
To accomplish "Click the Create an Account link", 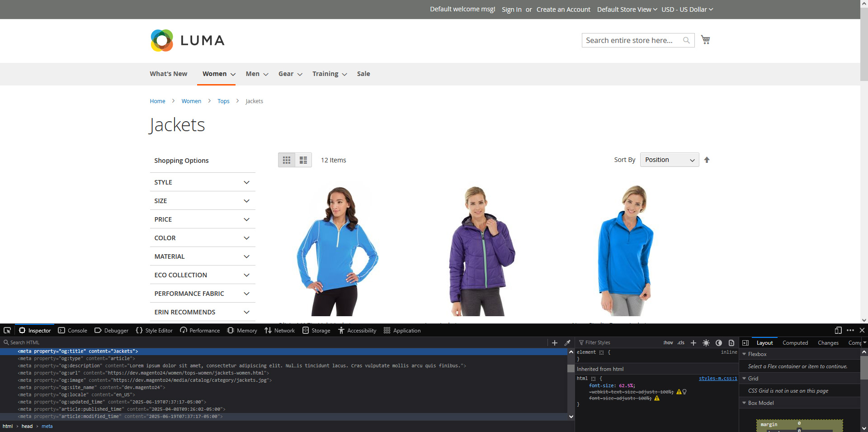I will [563, 9].
